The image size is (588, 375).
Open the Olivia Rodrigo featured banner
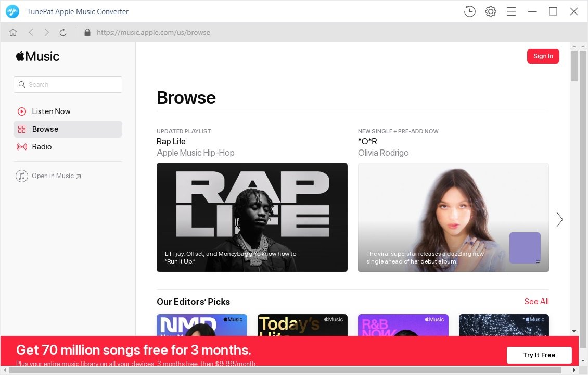pos(453,217)
